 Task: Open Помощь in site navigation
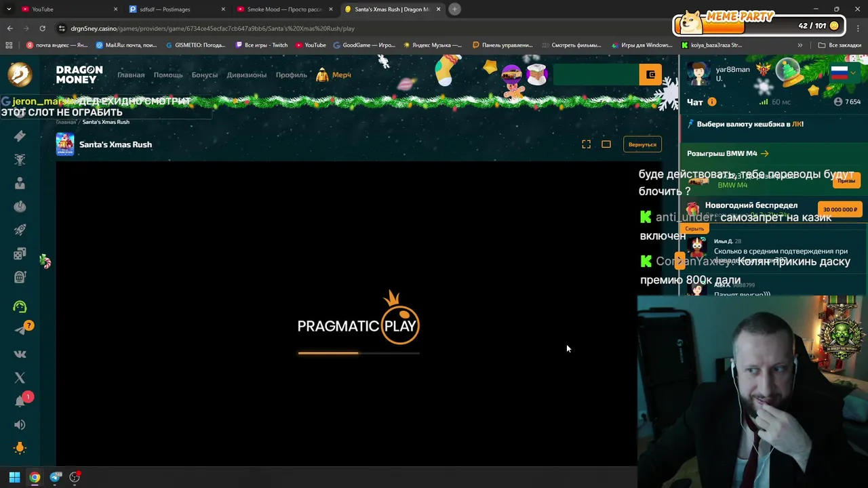pos(168,75)
